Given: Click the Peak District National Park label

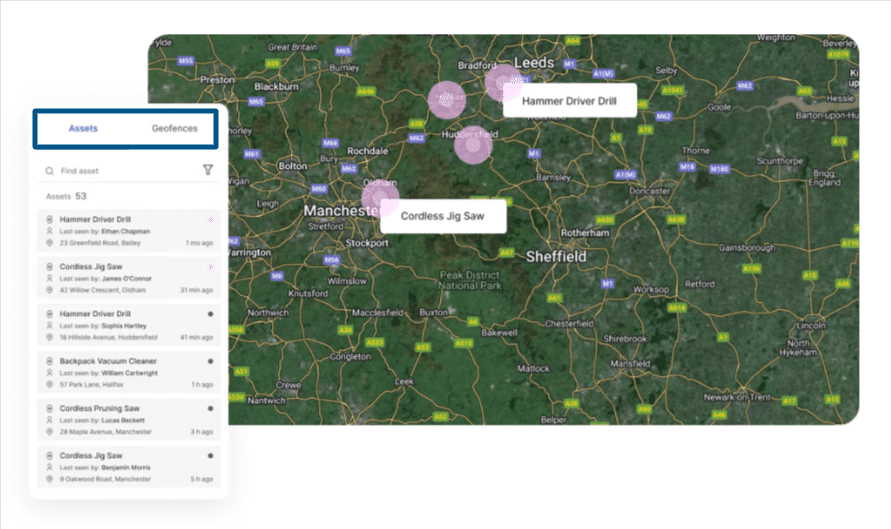Looking at the screenshot, I should click(470, 280).
